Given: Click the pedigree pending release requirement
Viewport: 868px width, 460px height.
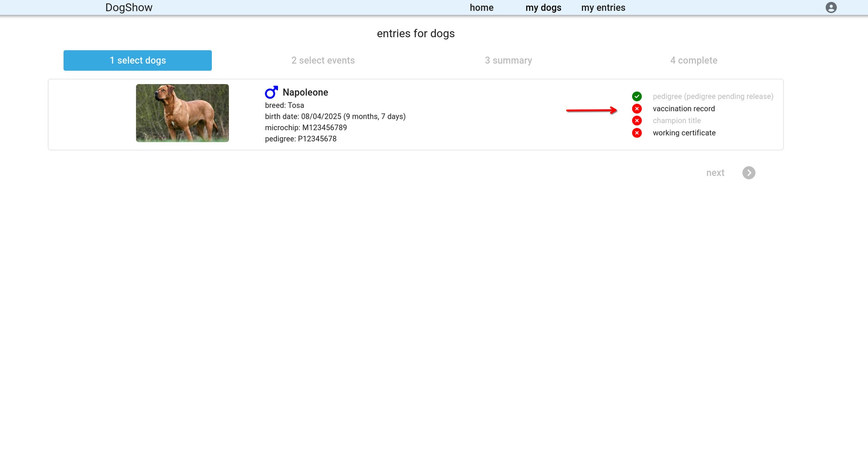Looking at the screenshot, I should (713, 96).
